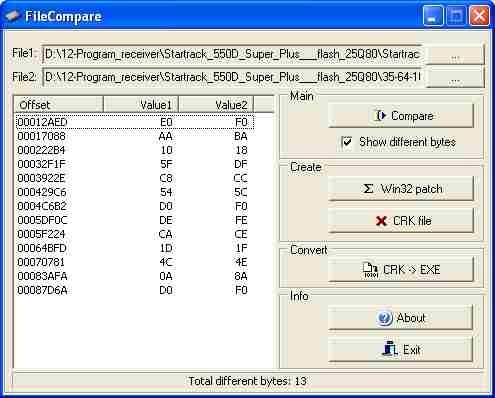Click the FileCompare title bar app icon
The height and width of the screenshot is (398, 495).
point(12,15)
